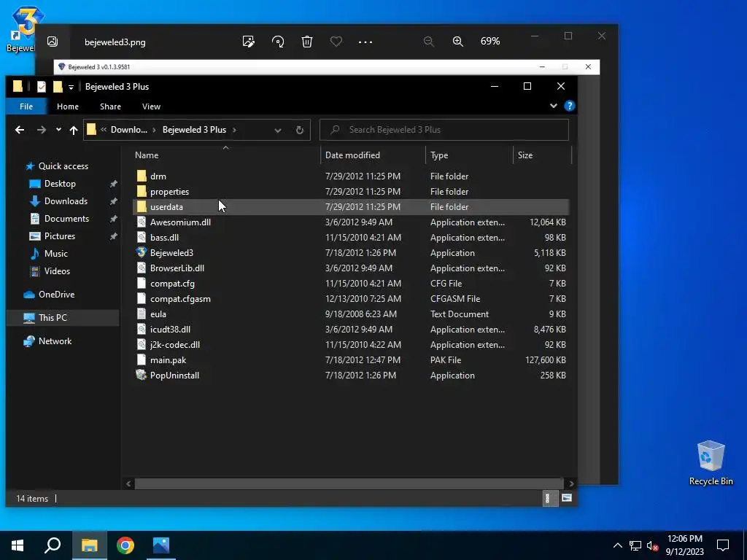Zoom in the photo in Photos window
This screenshot has width=747, height=560.
pos(458,42)
